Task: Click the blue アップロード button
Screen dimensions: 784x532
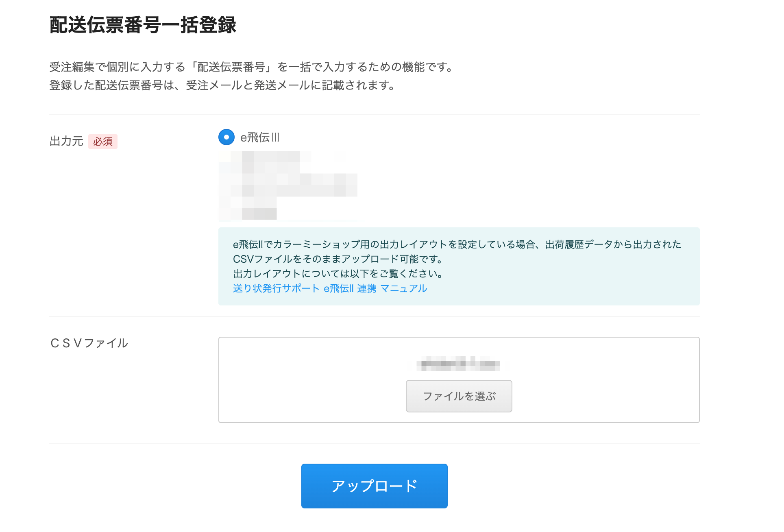Action: (374, 486)
